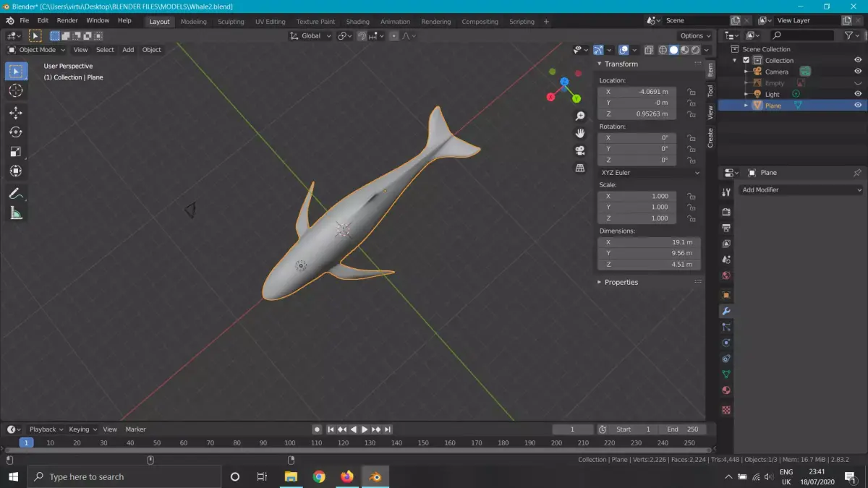Open the Keying dropdown in timeline
The width and height of the screenshot is (868, 488).
point(82,429)
